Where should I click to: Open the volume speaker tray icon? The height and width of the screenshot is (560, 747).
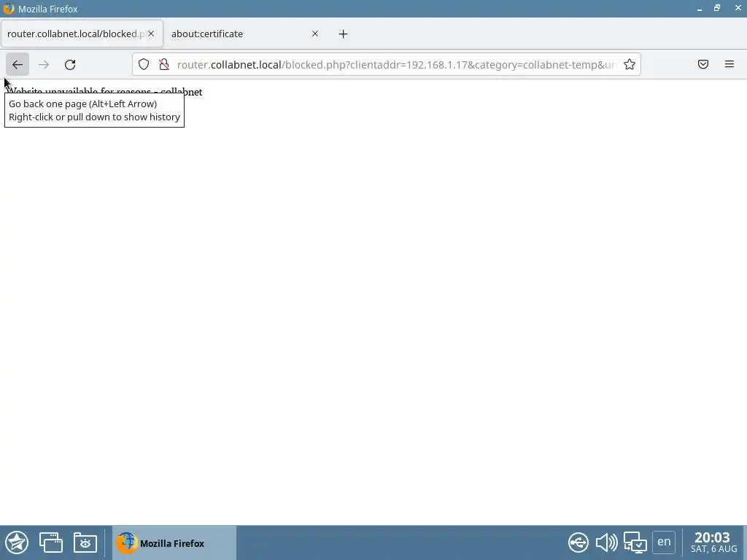(x=606, y=542)
